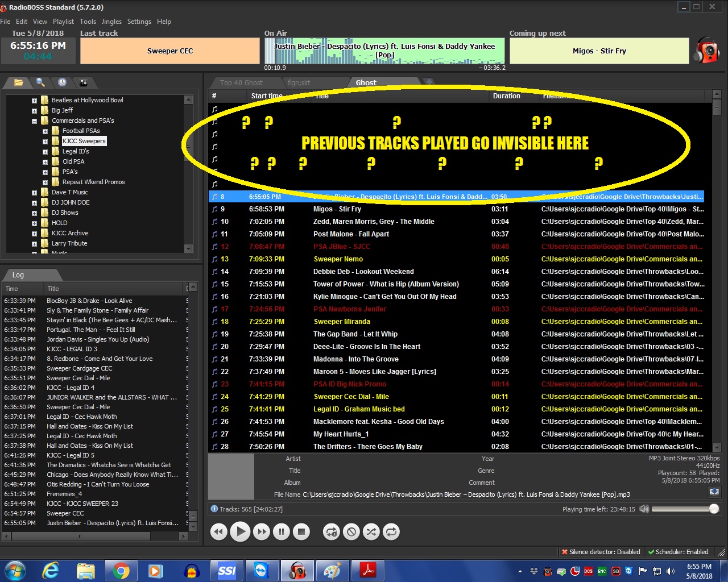The image size is (728, 582).
Task: Open Internet Explorer from the taskbar
Action: 51,570
